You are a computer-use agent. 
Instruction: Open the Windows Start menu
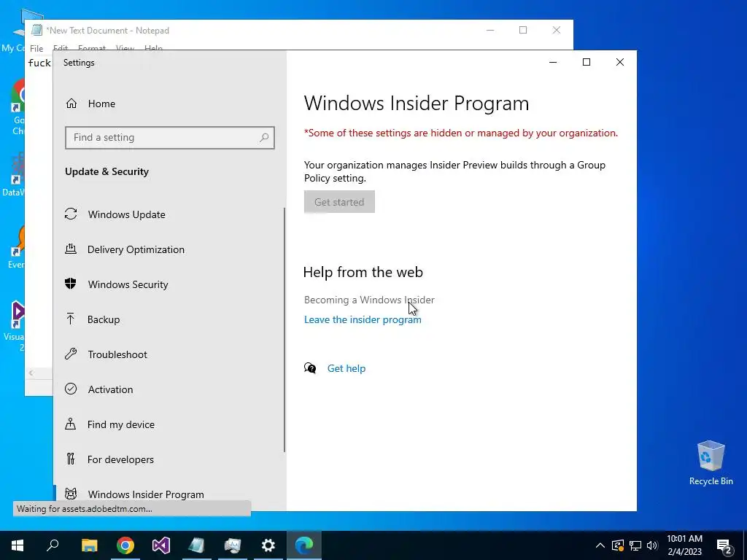coord(18,545)
